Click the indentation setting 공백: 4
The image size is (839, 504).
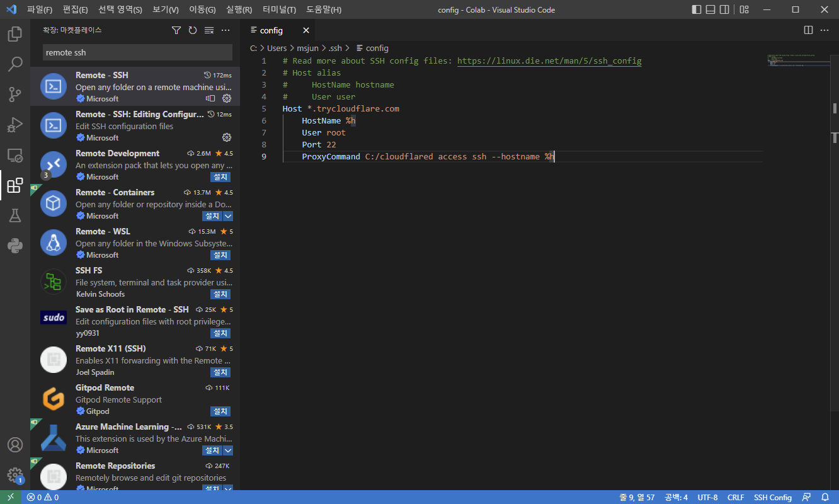[676, 497]
